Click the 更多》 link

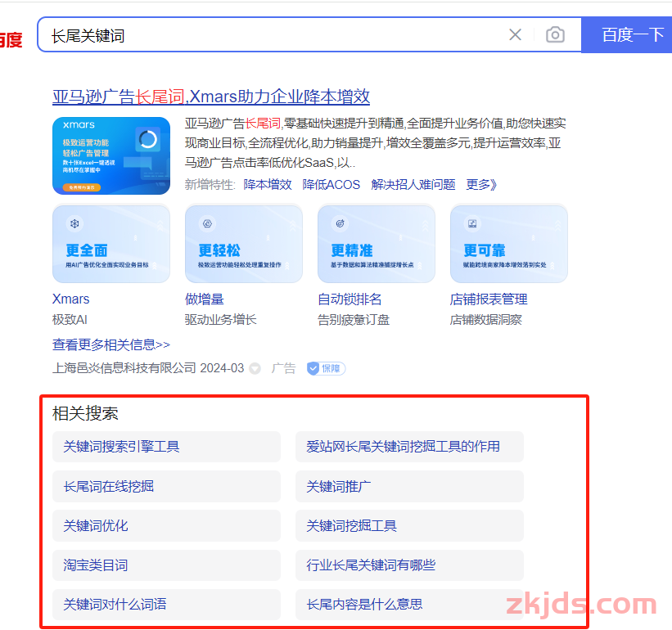coord(481,185)
